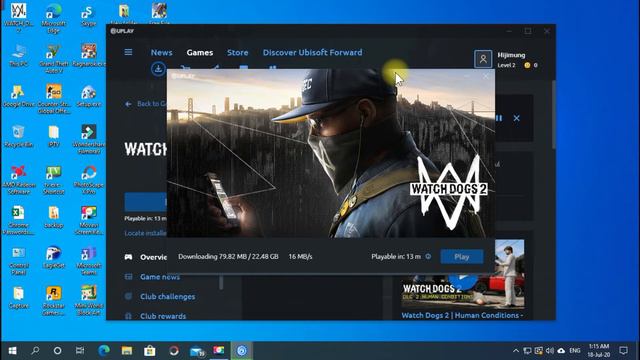Image resolution: width=640 pixels, height=360 pixels.
Task: Open Chrome Passwords Excel file
Action: pyautogui.click(x=18, y=220)
